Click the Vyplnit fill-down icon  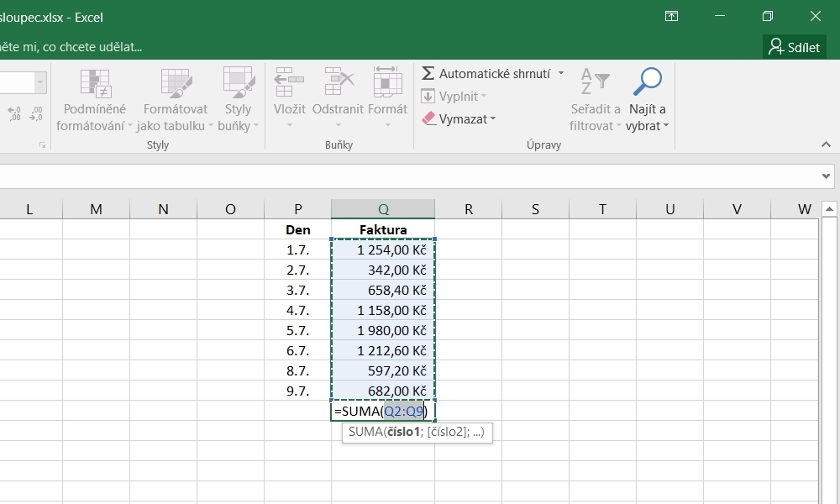[428, 97]
